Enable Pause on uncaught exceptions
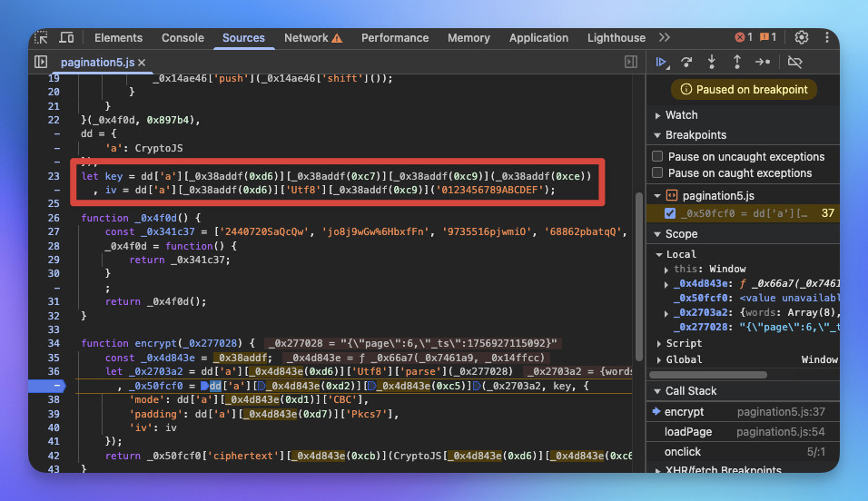 [657, 156]
